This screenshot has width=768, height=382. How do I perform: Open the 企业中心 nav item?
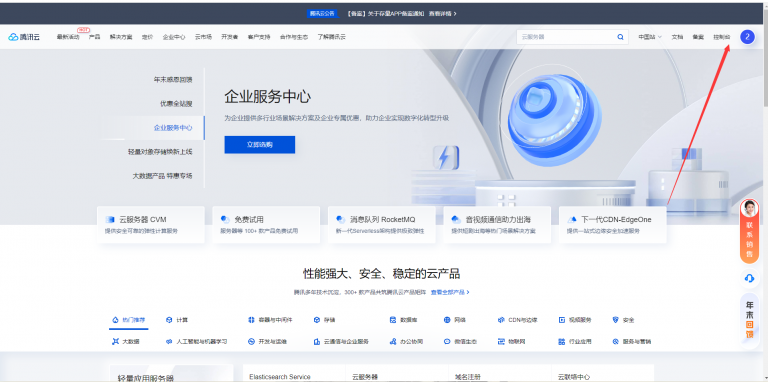pyautogui.click(x=174, y=37)
